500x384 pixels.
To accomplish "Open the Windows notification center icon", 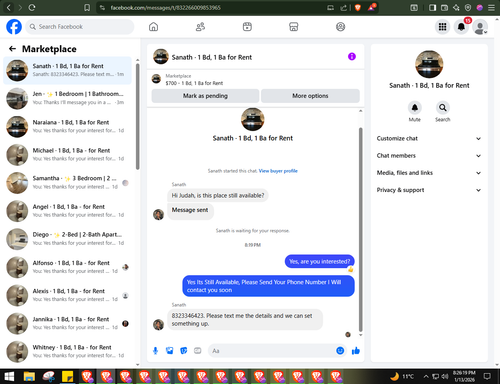I will 487,376.
